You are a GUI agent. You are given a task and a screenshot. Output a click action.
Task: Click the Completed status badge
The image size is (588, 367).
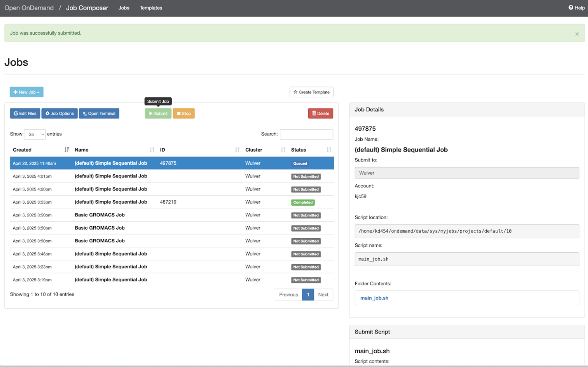[303, 202]
